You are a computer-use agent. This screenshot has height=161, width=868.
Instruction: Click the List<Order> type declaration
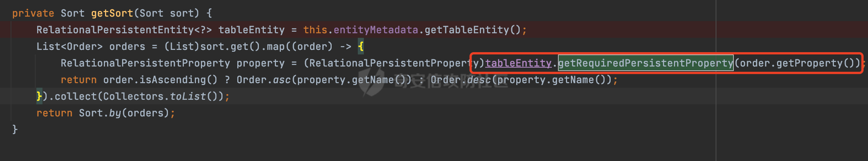coord(69,46)
